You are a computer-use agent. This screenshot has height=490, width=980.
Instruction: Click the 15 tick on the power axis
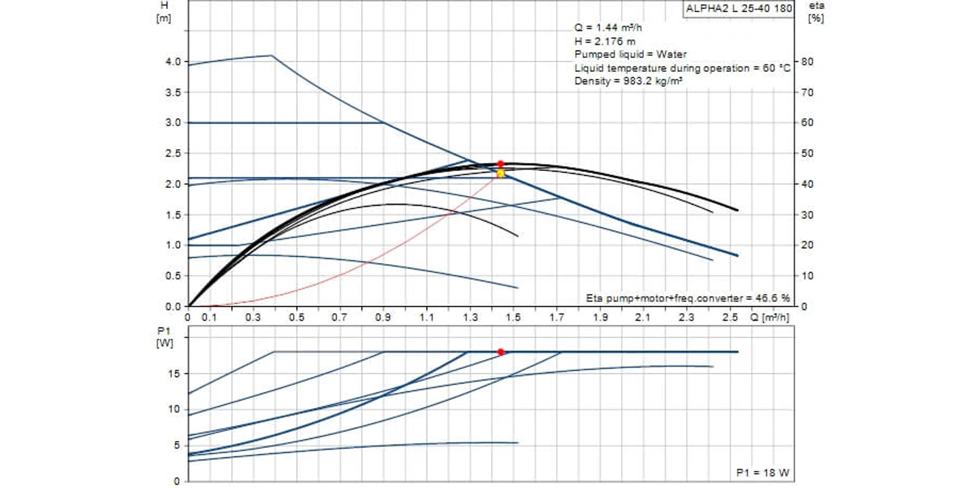pos(174,373)
